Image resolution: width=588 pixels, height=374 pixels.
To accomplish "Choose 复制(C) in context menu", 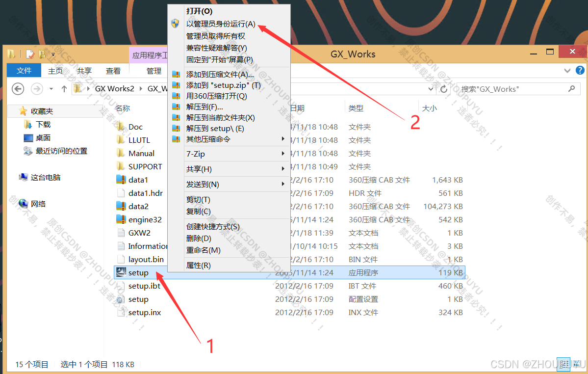I will pyautogui.click(x=199, y=211).
